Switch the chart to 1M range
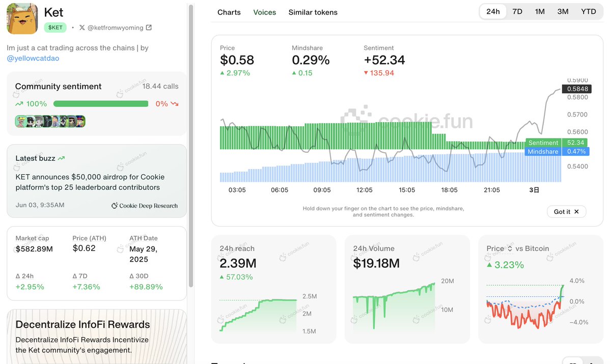The height and width of the screenshot is (364, 611). pyautogui.click(x=540, y=12)
